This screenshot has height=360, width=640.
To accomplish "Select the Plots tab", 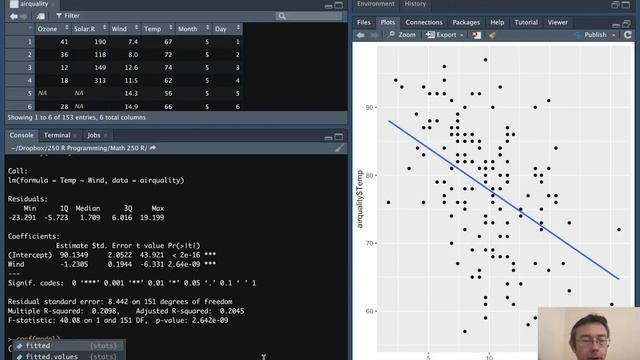I will click(387, 22).
